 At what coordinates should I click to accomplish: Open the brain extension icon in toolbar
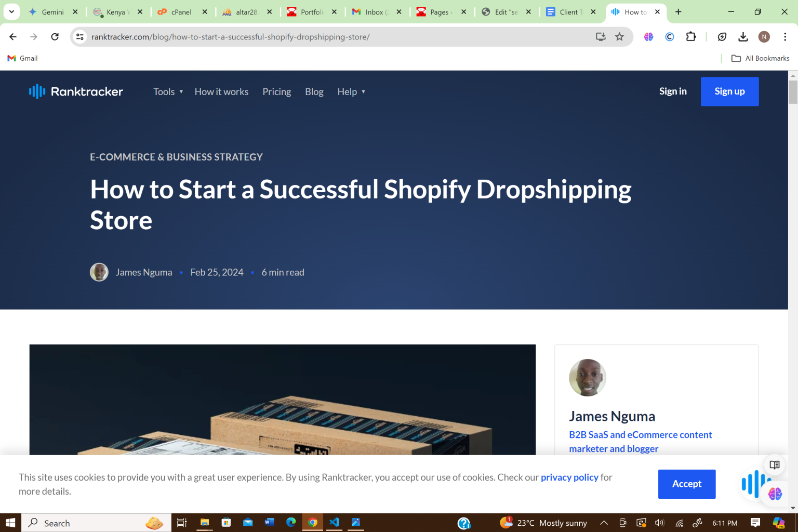tap(648, 37)
